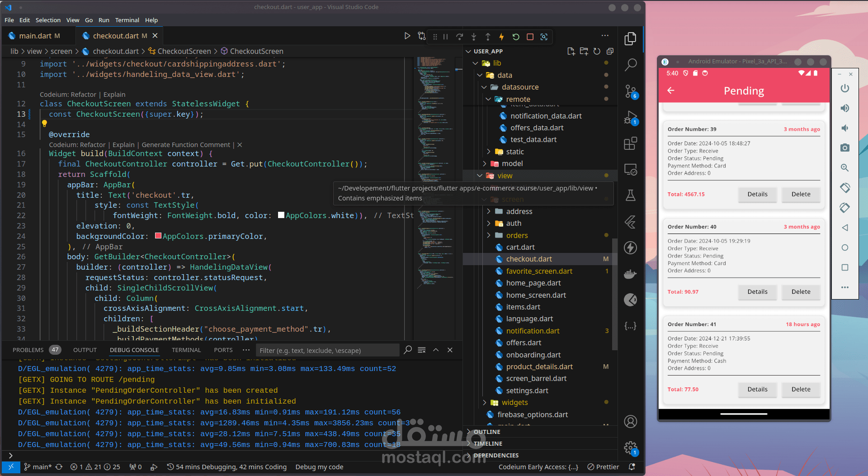Click Codeium Refactor above class CheckoutScreen
This screenshot has height=476, width=868.
click(83, 95)
